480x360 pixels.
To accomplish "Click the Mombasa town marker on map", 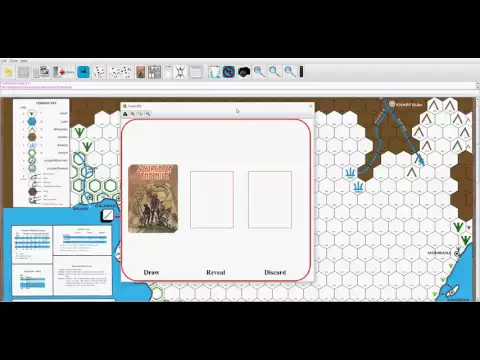I will point(457,253).
